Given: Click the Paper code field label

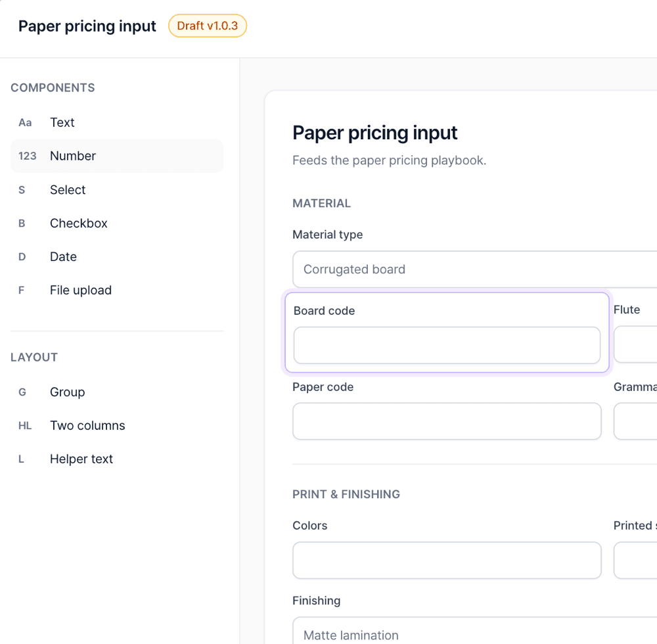Looking at the screenshot, I should [323, 387].
